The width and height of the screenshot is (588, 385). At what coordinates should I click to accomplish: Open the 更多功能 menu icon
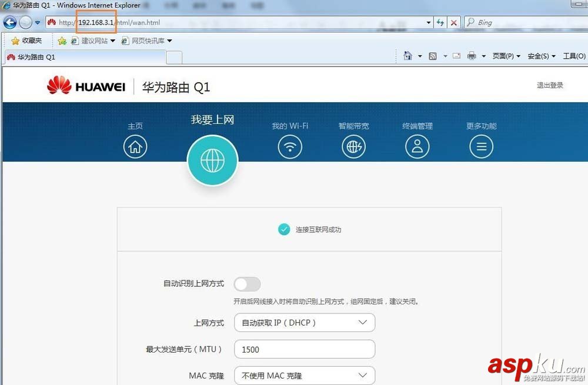(481, 146)
